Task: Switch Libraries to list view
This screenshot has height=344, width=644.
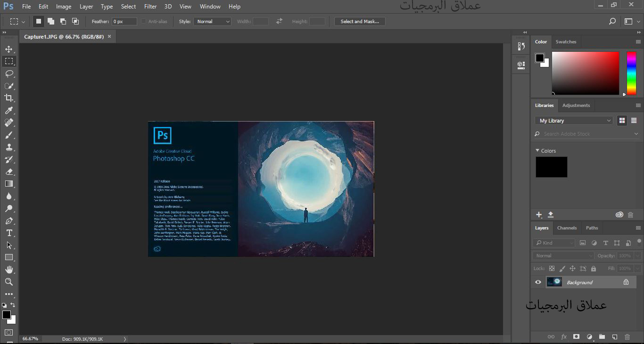Action: tap(634, 121)
